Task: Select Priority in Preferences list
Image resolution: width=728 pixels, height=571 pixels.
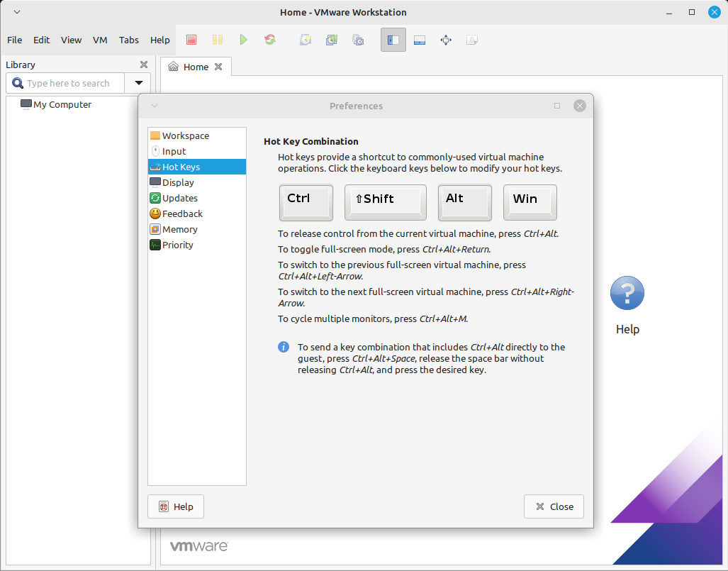Action: click(197, 245)
